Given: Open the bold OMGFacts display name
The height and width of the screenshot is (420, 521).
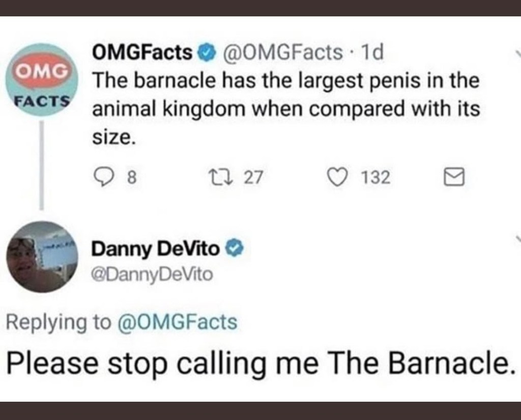Looking at the screenshot, I should (142, 52).
